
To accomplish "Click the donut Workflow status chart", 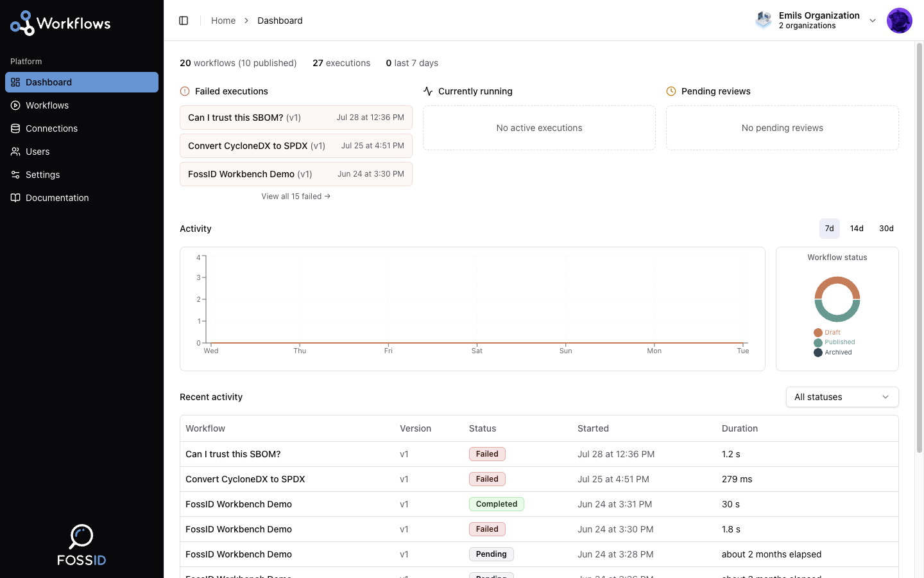I will [x=837, y=299].
